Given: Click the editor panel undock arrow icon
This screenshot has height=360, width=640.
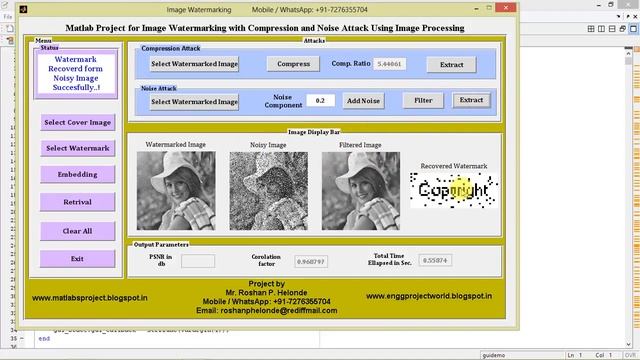Looking at the screenshot, I should point(629,16).
